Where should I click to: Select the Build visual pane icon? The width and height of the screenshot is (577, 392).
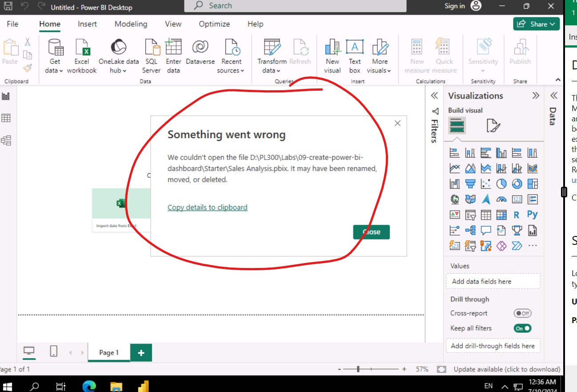tap(457, 126)
